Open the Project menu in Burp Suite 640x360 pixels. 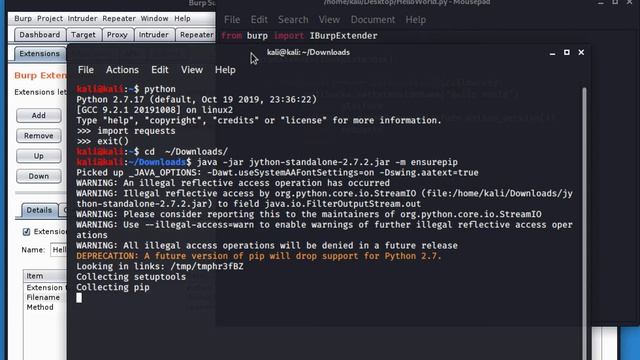point(50,18)
